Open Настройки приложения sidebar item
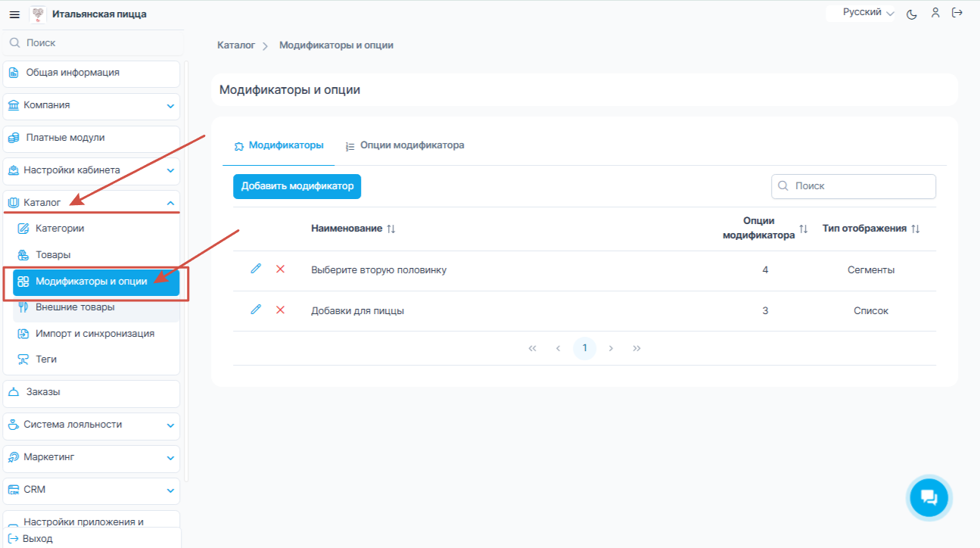This screenshot has height=548, width=980. 92,522
